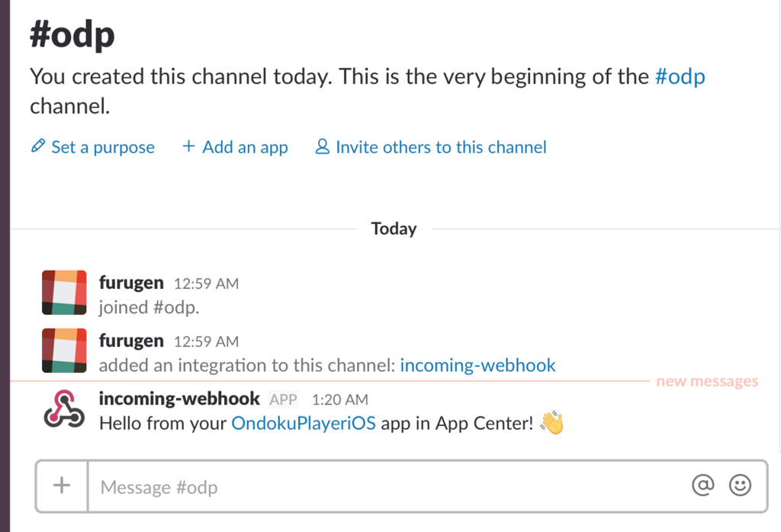The height and width of the screenshot is (532, 781).
Task: Click the new messages marker label
Action: [x=707, y=381]
